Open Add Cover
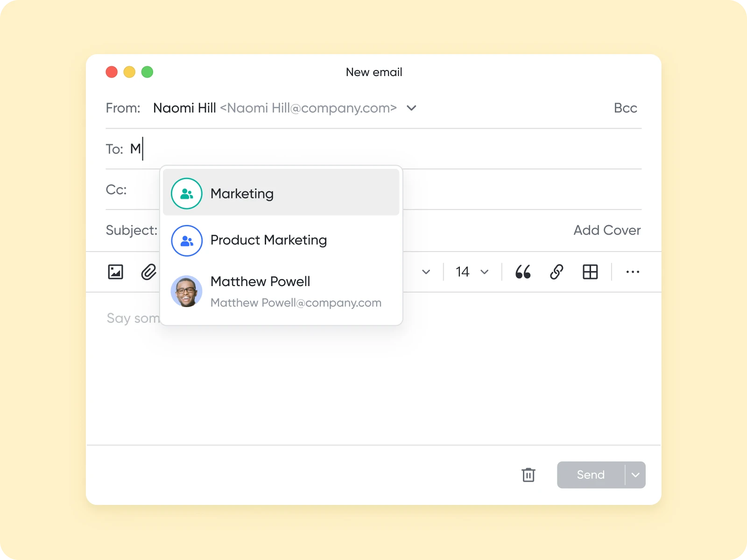This screenshot has width=747, height=560. point(607,230)
